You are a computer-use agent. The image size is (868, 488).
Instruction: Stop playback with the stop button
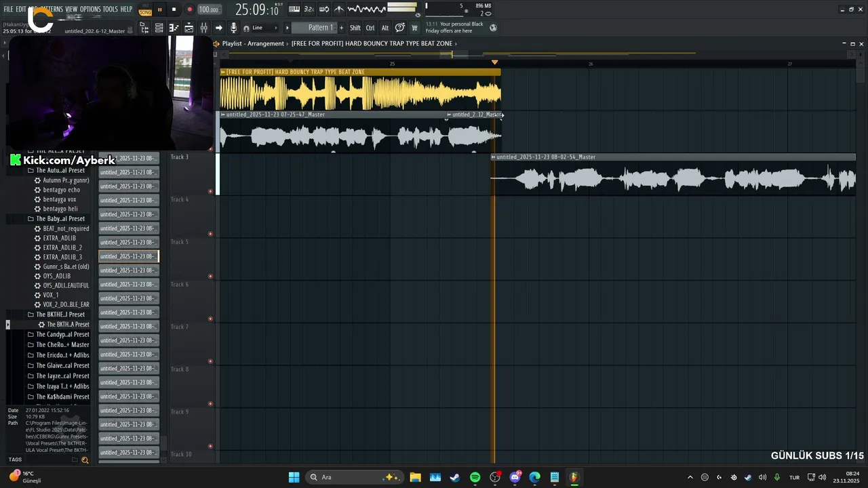click(174, 9)
